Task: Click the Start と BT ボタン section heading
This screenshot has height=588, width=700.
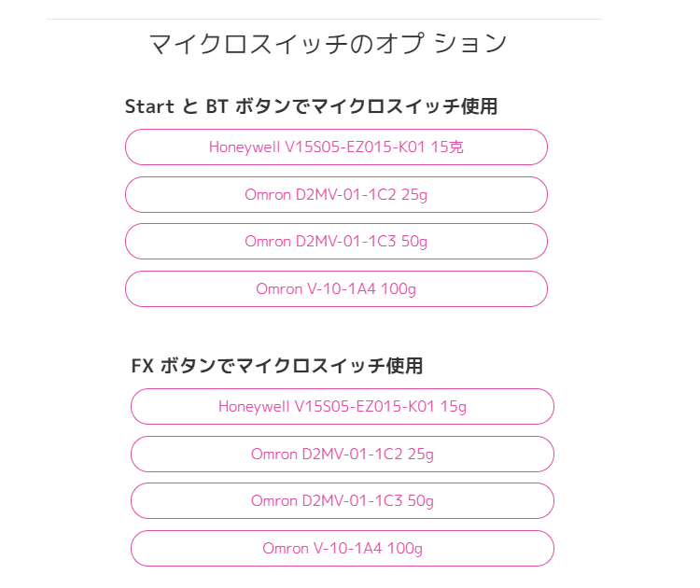Action: pyautogui.click(x=311, y=106)
